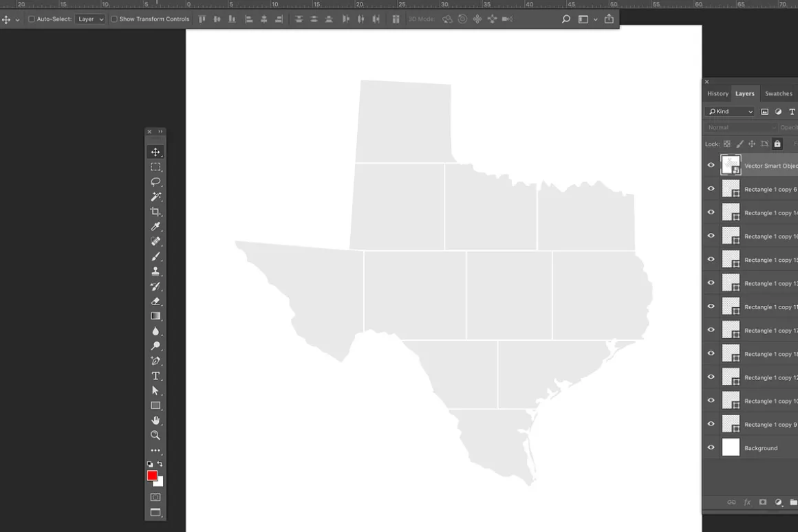Select the Pen tool

pyautogui.click(x=155, y=361)
